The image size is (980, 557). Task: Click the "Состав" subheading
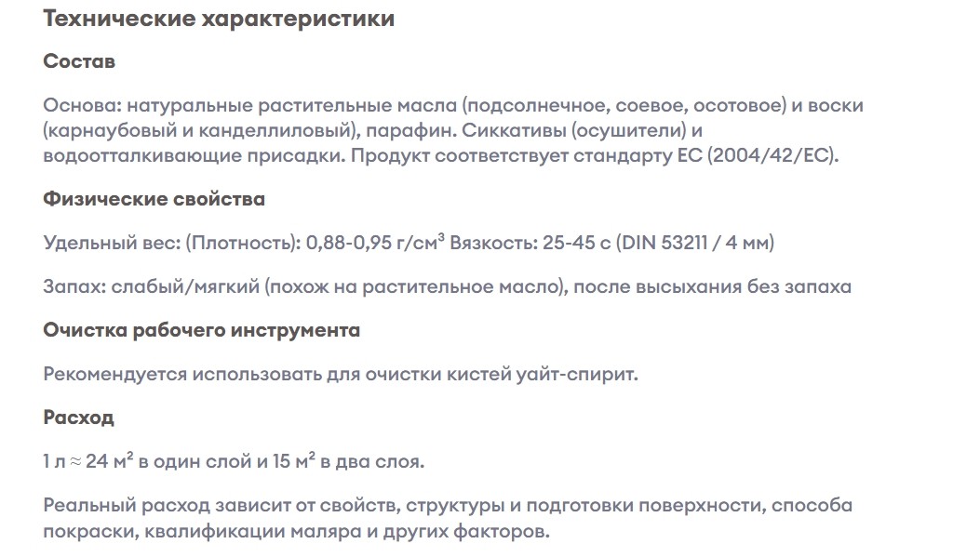[x=79, y=61]
